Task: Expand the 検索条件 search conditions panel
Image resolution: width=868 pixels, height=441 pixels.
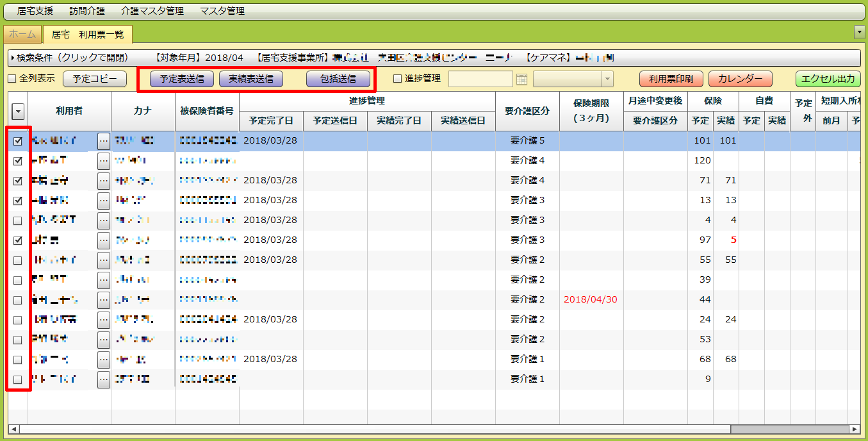Action: point(13,58)
